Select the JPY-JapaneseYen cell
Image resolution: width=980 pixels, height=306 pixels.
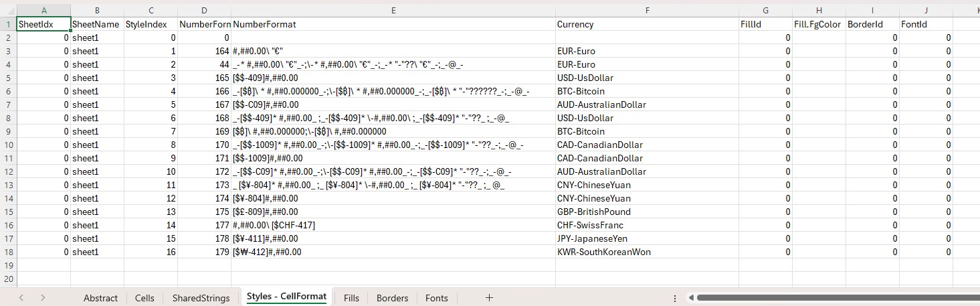647,238
